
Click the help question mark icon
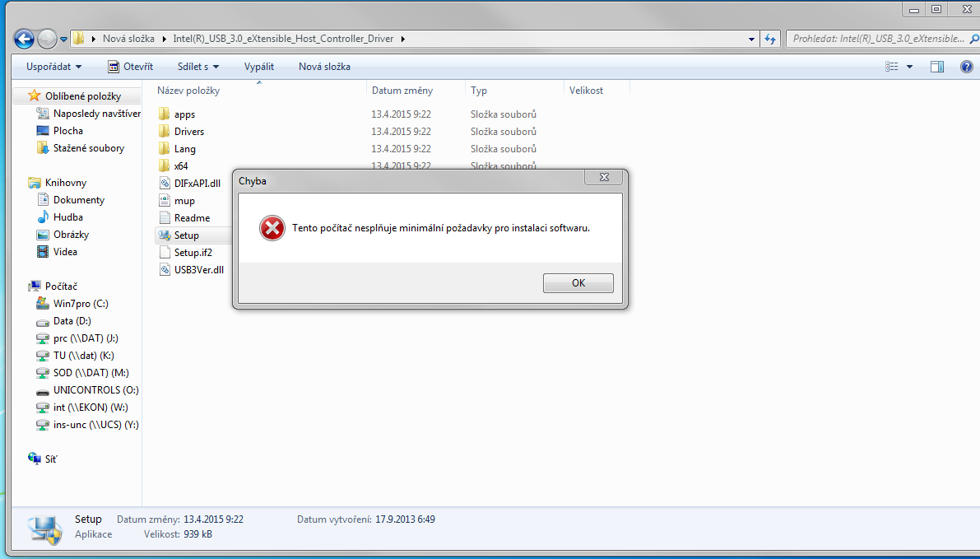point(966,67)
